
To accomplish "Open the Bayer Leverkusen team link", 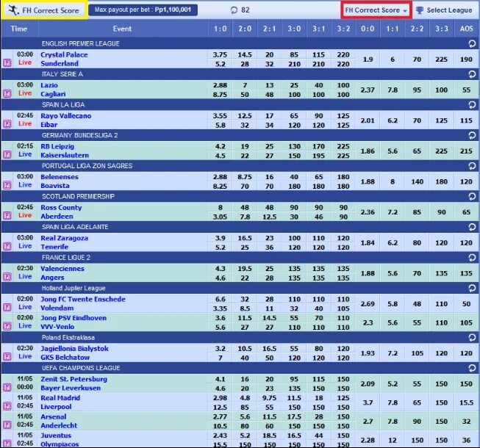I will click(71, 388).
